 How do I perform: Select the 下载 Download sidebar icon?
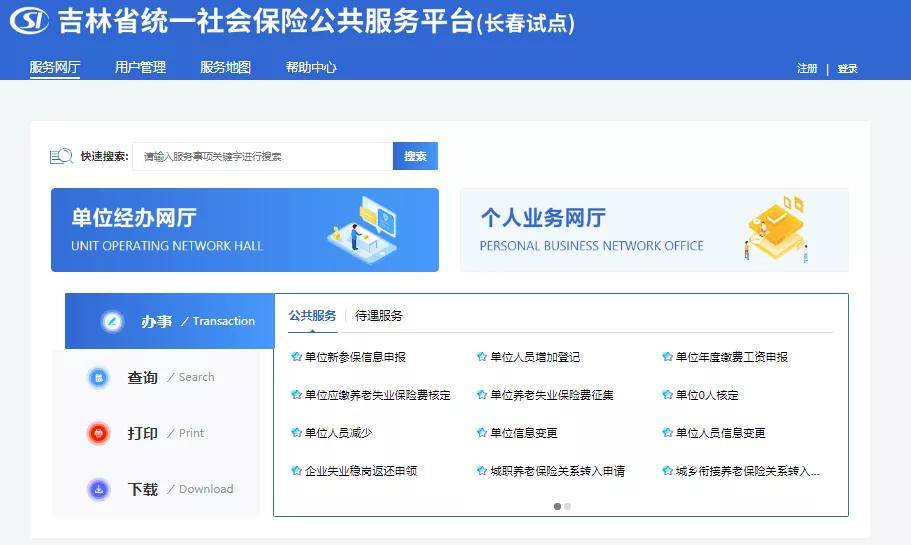pyautogui.click(x=98, y=489)
